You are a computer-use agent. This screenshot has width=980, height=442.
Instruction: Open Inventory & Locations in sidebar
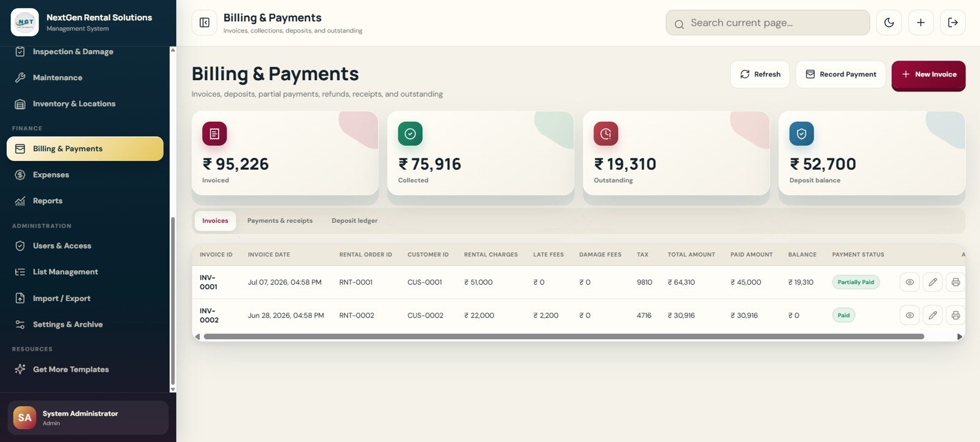[85, 104]
